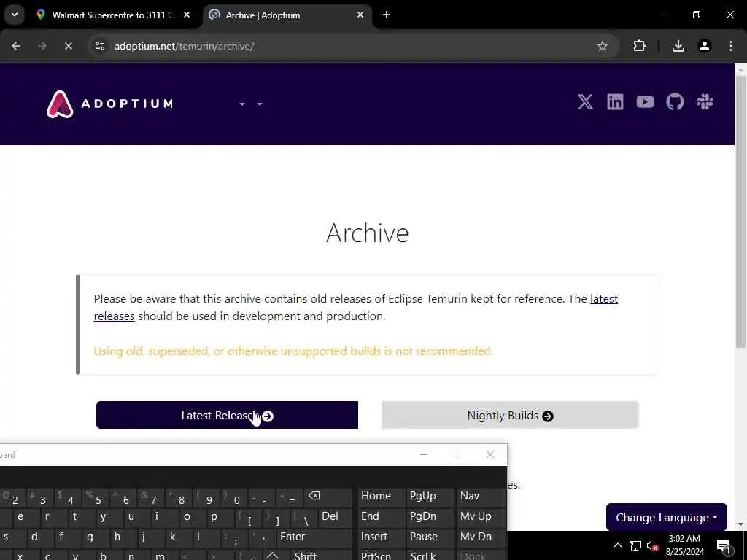
Task: Bookmark this page with the star icon
Action: coord(602,46)
